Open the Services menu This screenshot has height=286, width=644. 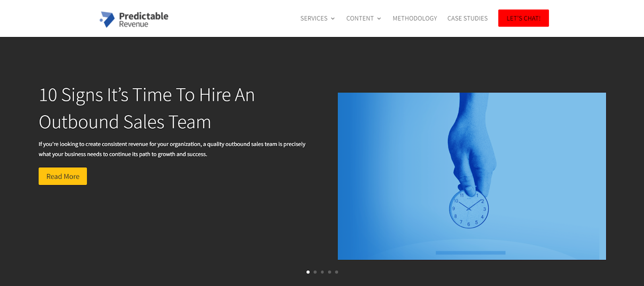pyautogui.click(x=318, y=19)
